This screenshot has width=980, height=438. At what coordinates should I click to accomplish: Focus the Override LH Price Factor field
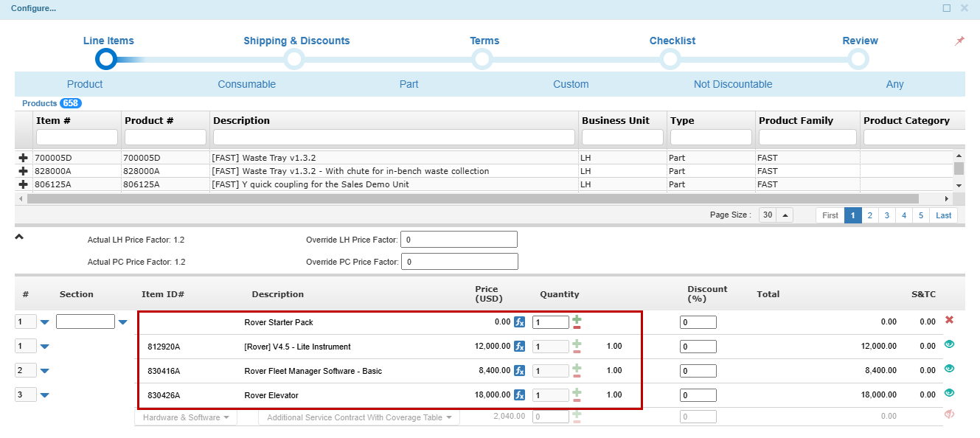tap(459, 240)
